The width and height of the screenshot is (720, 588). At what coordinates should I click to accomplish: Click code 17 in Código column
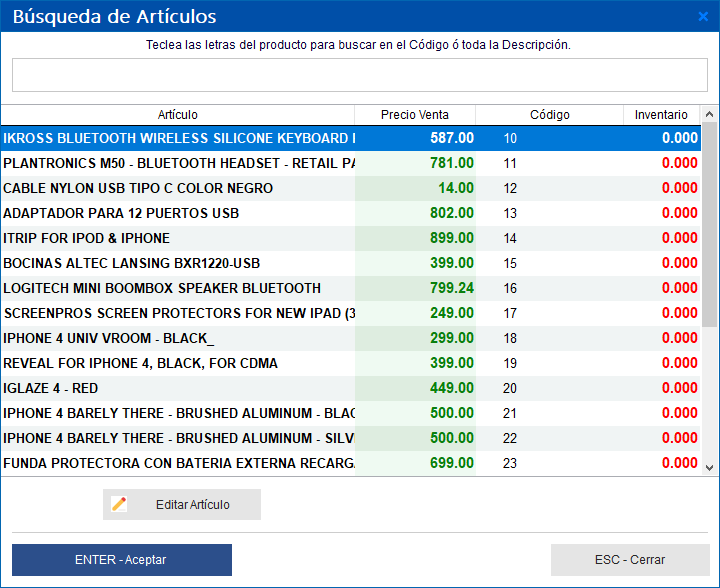pyautogui.click(x=510, y=314)
